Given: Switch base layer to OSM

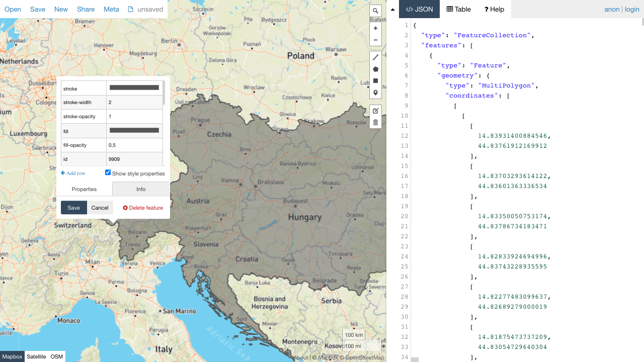Looking at the screenshot, I should tap(57, 356).
